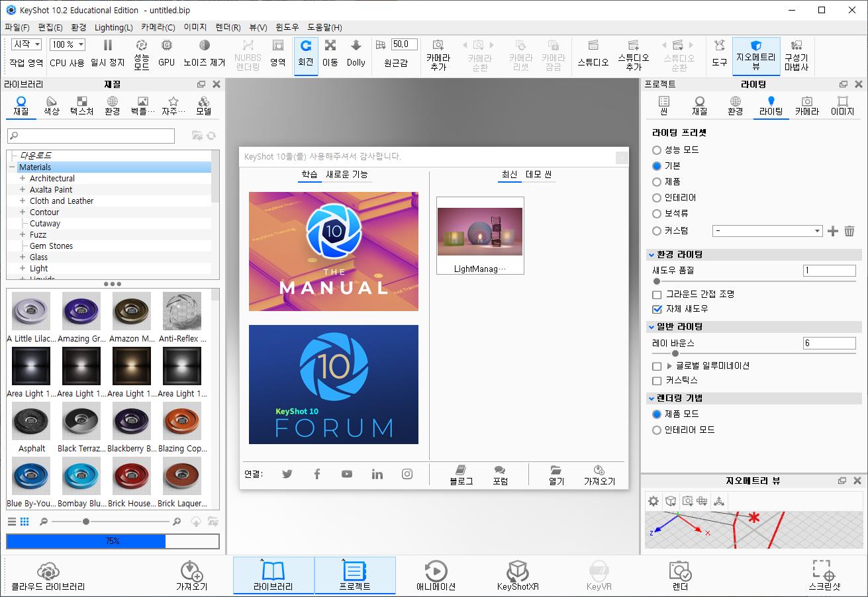The width and height of the screenshot is (868, 597).
Task: Open 포럼 from the welcome dialog
Action: point(500,475)
